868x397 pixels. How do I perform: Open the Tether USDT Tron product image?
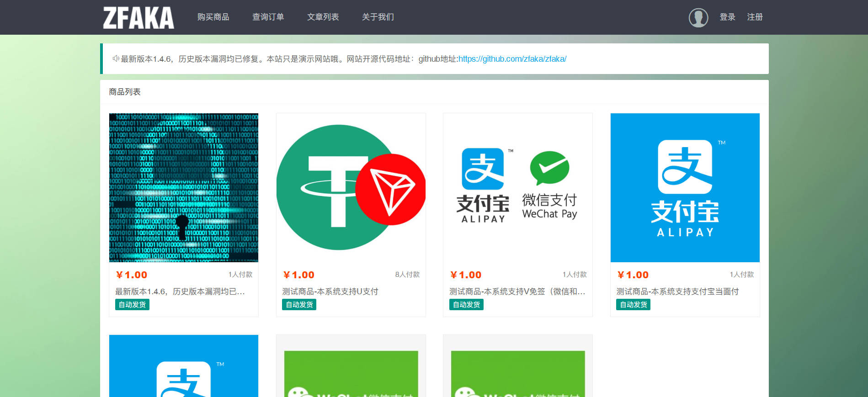[x=351, y=188]
